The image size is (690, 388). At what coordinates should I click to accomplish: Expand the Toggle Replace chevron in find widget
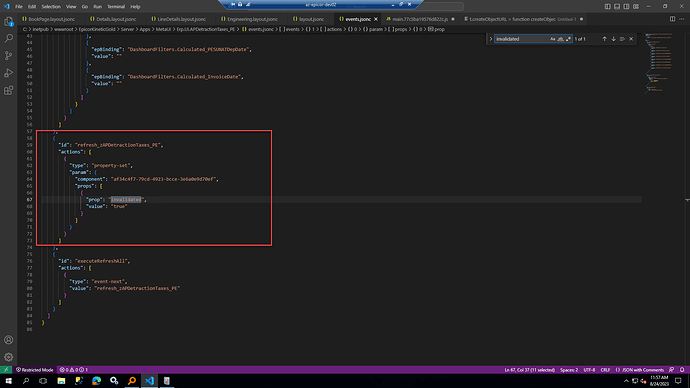491,39
